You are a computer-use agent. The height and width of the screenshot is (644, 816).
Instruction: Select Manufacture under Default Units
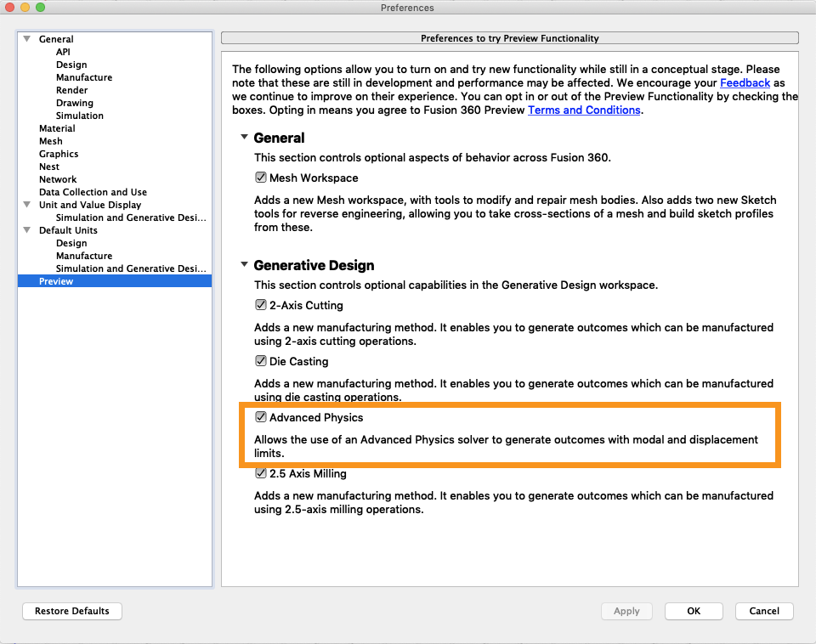84,256
